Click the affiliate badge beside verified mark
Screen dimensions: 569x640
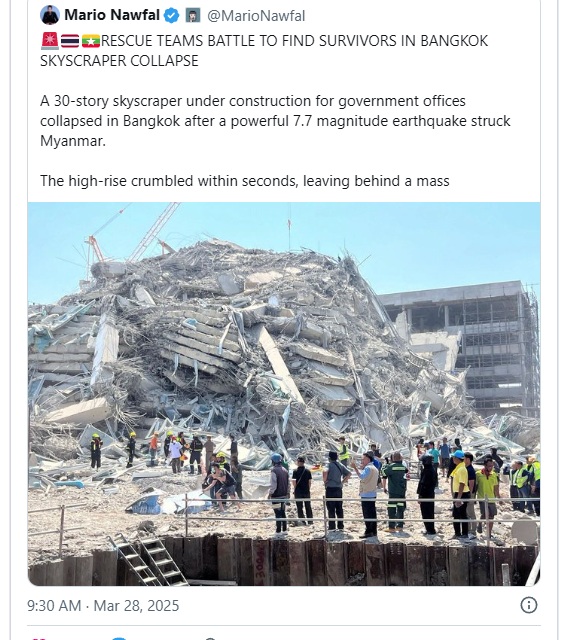pyautogui.click(x=193, y=16)
